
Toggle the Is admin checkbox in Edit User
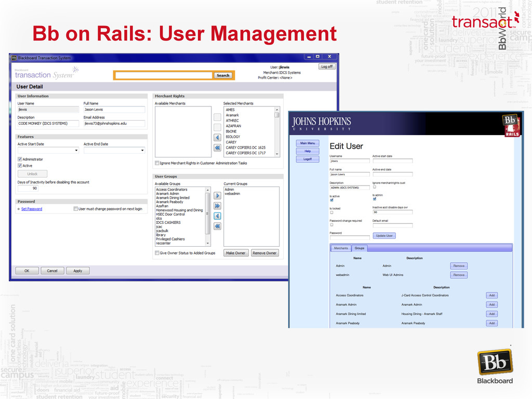tap(375, 199)
